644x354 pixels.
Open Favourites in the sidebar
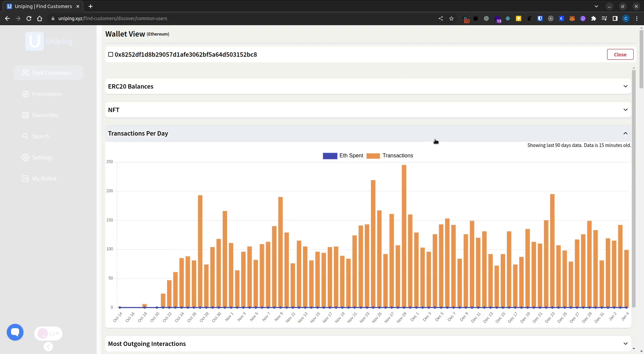coord(40,115)
